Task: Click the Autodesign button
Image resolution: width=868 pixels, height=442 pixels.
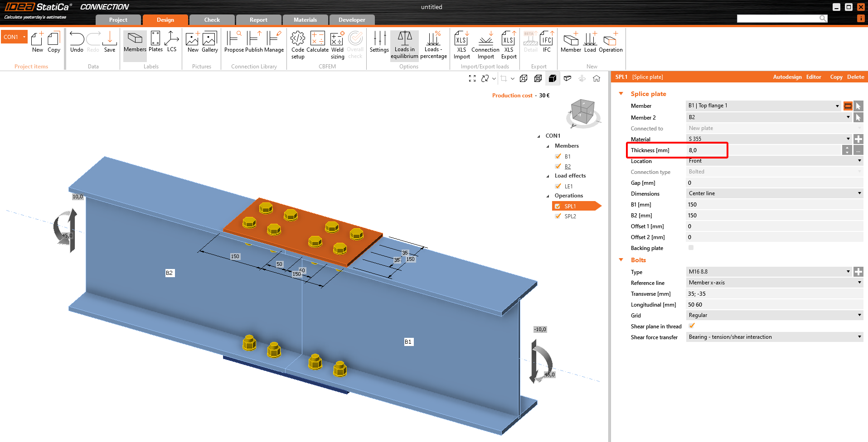Action: [787, 77]
